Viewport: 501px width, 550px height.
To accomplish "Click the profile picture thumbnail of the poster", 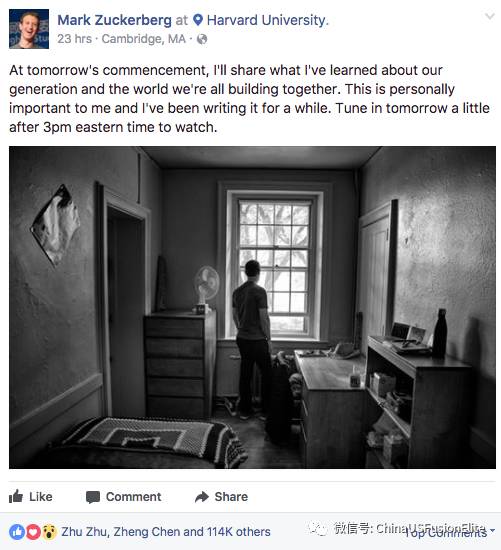I will (29, 29).
